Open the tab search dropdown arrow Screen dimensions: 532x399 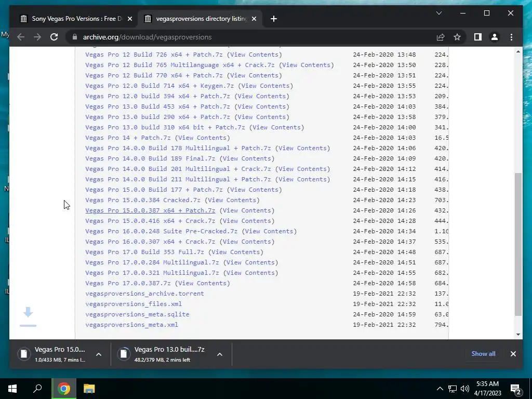[x=438, y=13]
